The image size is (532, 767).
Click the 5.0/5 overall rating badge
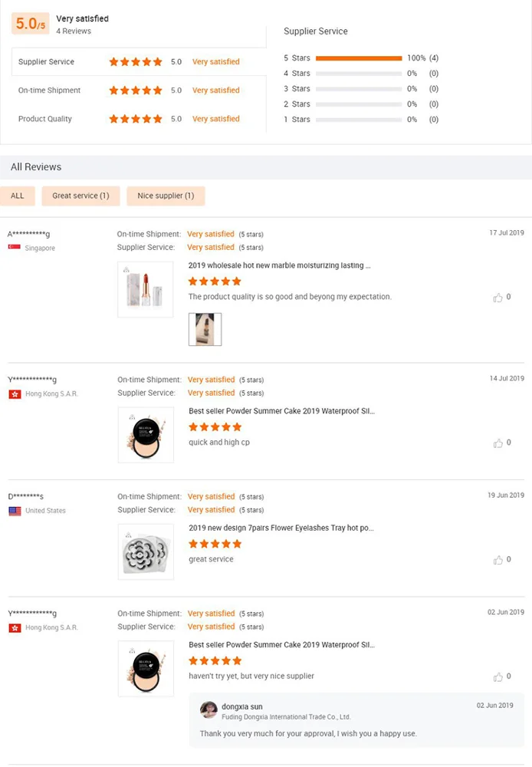coord(31,24)
